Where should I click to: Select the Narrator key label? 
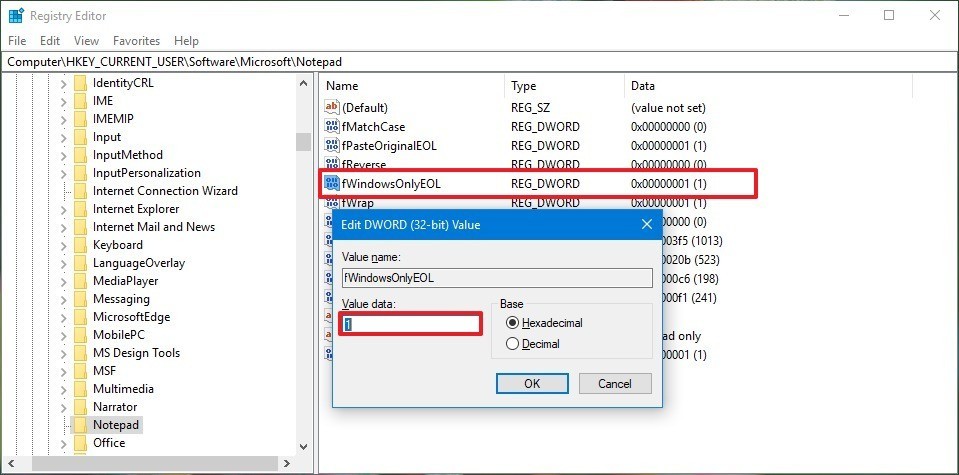point(115,407)
